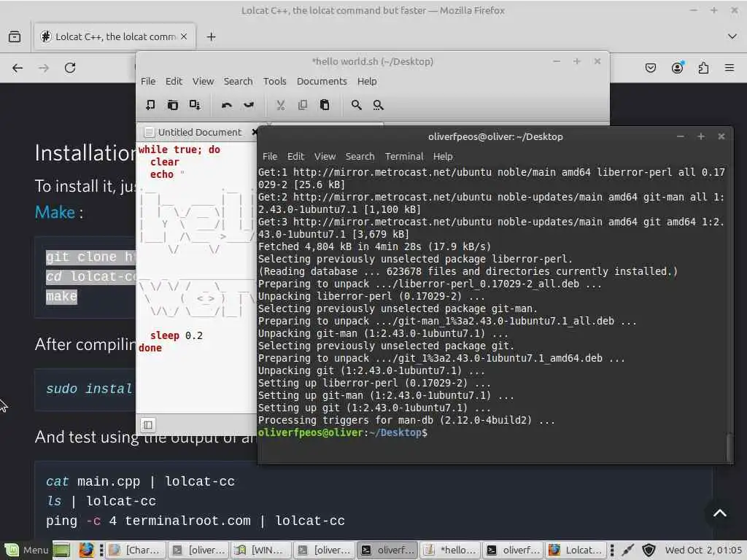
Task: Open the Firefox hamburger application menu
Action: 729,68
